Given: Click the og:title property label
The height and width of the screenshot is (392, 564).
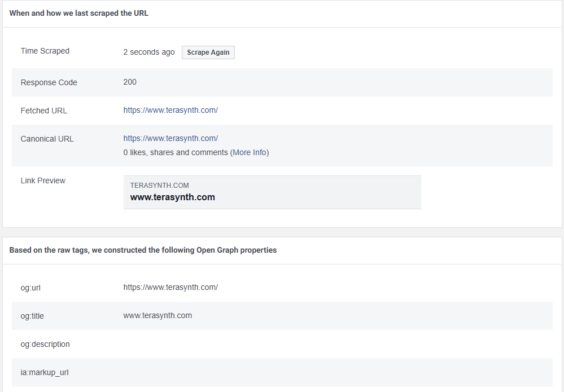Looking at the screenshot, I should (x=32, y=316).
